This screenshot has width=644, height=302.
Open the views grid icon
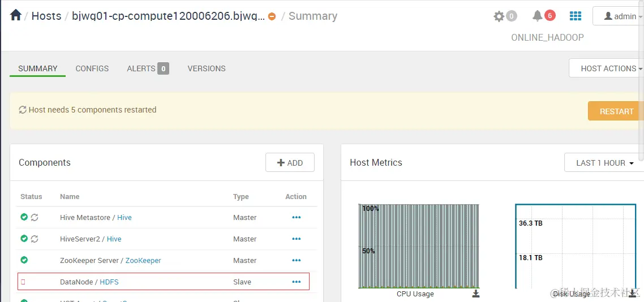click(576, 16)
